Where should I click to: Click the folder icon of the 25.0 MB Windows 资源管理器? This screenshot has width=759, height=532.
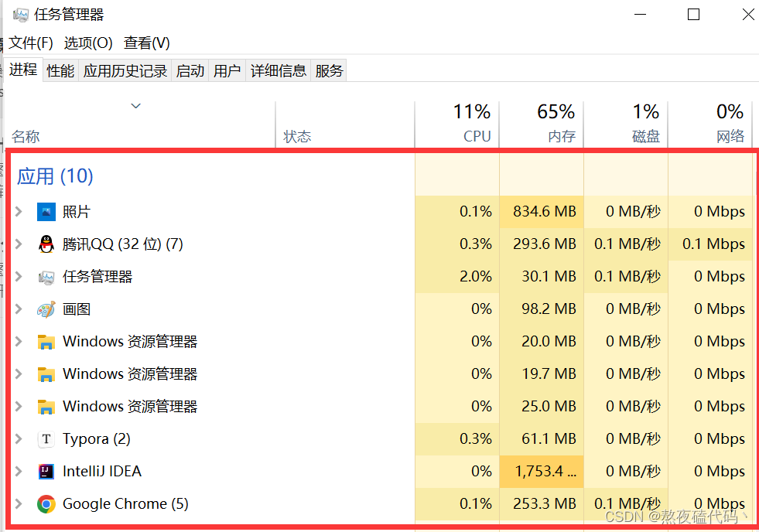[46, 407]
